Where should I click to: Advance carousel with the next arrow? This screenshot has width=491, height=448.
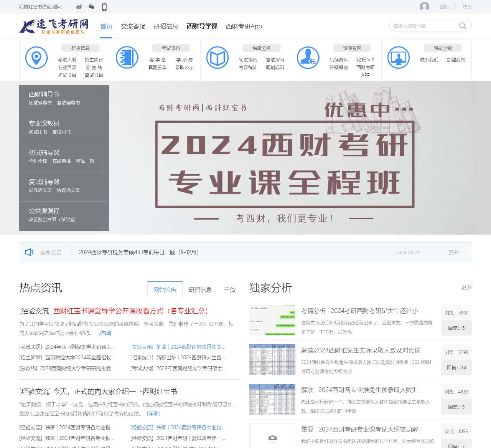424,152
